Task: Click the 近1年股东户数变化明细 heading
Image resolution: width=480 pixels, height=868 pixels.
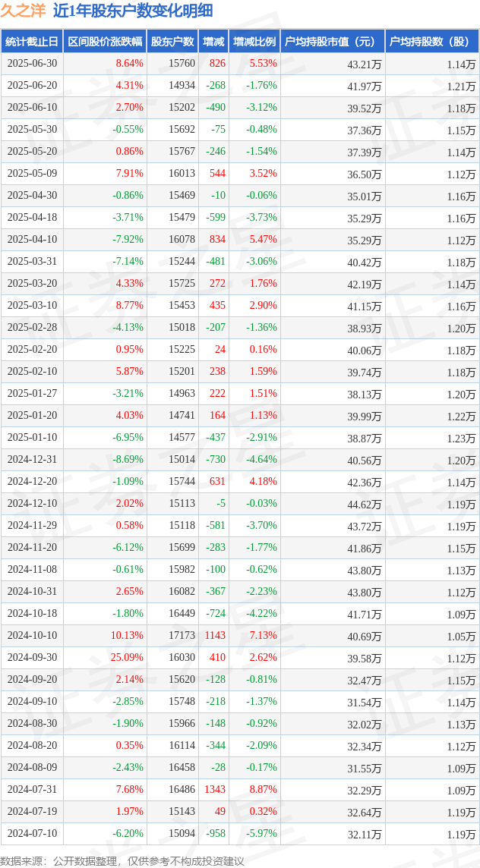Action: click(x=133, y=11)
